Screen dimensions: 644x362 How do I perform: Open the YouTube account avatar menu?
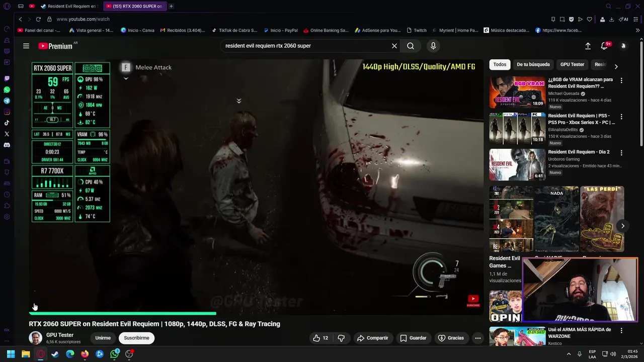[623, 46]
